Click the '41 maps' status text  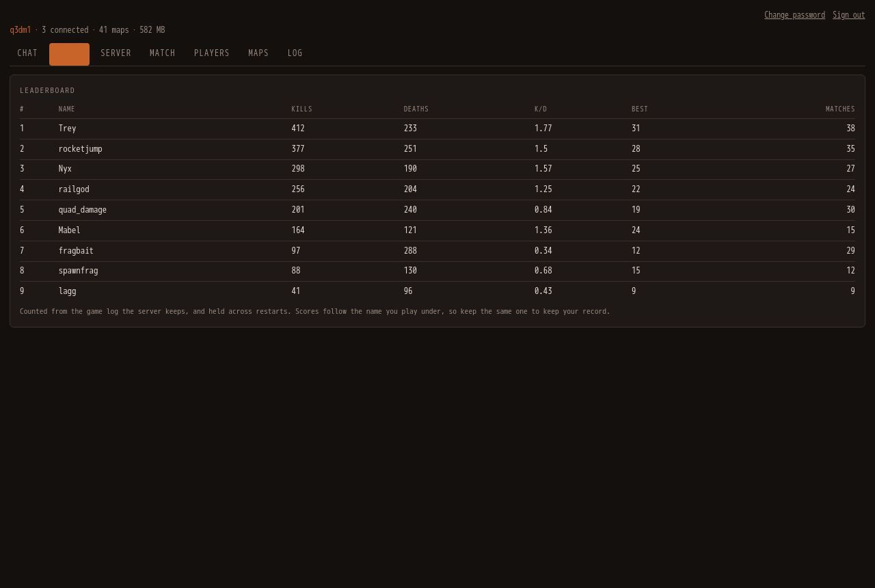(113, 30)
